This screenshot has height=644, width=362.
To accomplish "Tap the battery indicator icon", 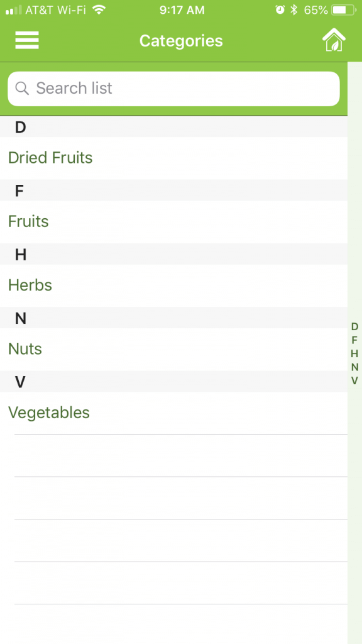I will click(x=344, y=10).
